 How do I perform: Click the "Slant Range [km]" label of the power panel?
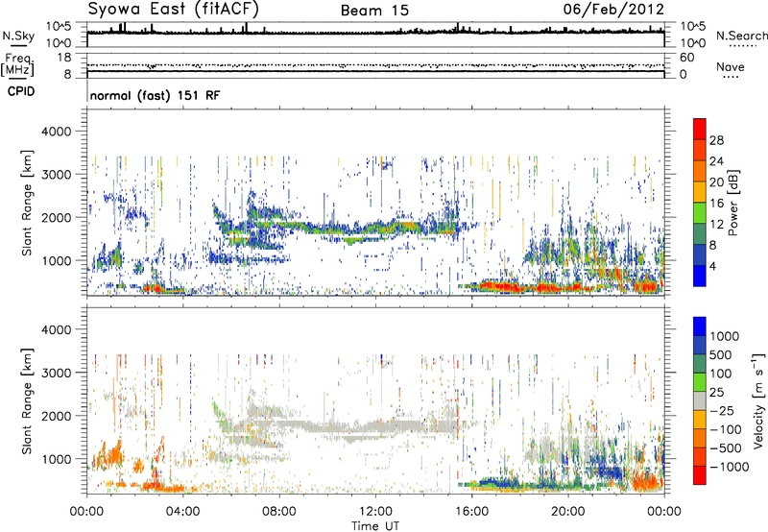[27, 203]
